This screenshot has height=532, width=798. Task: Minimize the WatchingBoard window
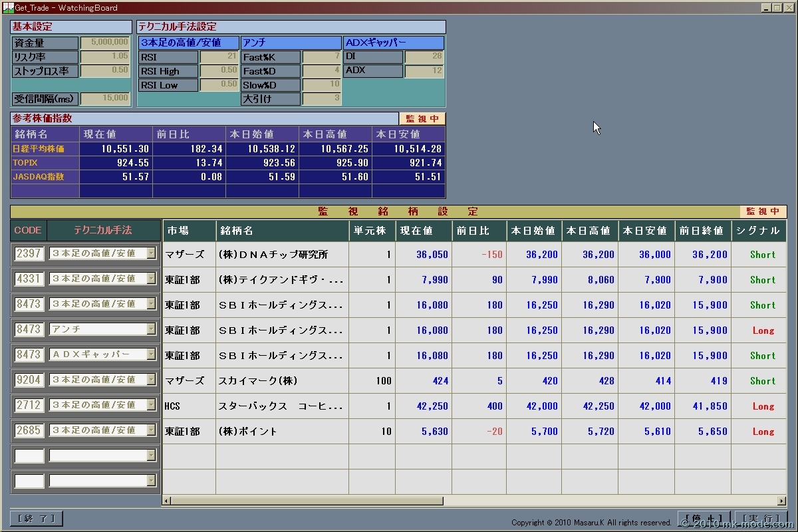point(765,7)
